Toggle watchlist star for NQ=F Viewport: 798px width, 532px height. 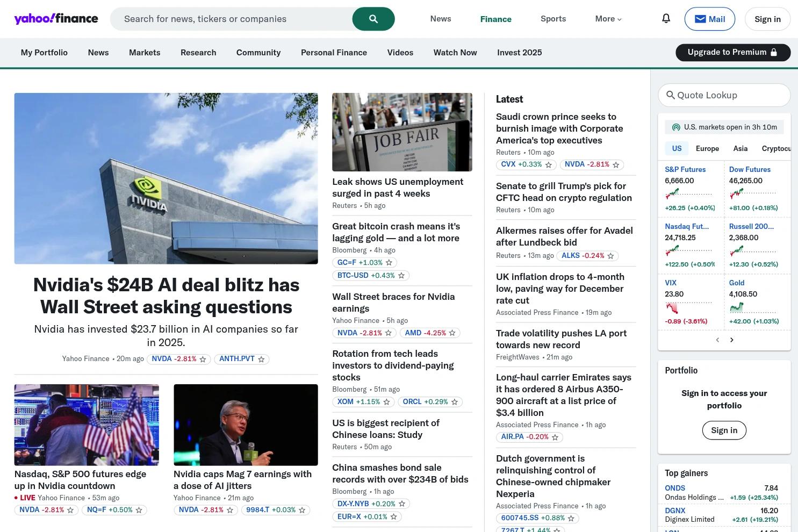tap(139, 511)
